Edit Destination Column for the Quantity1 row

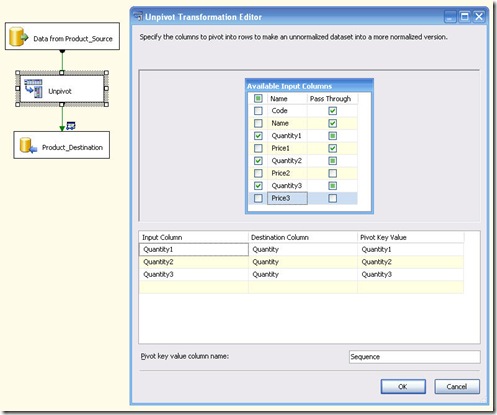click(x=303, y=249)
